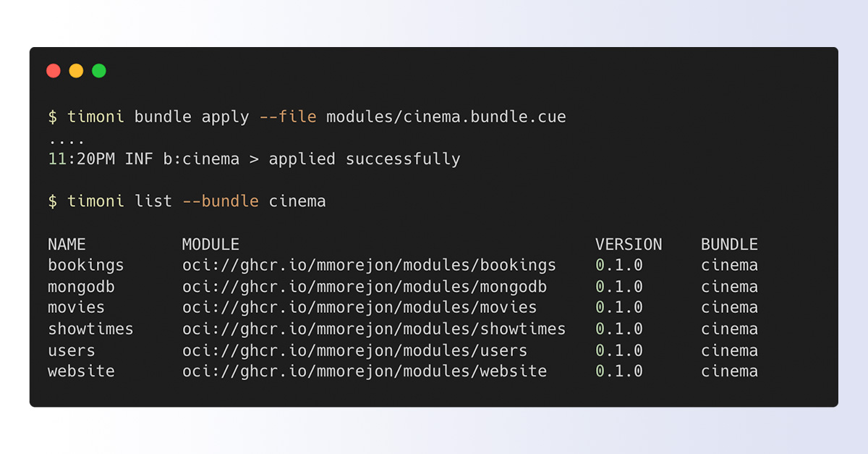
Task: Click the 'timoni list' command text
Action: [x=120, y=201]
